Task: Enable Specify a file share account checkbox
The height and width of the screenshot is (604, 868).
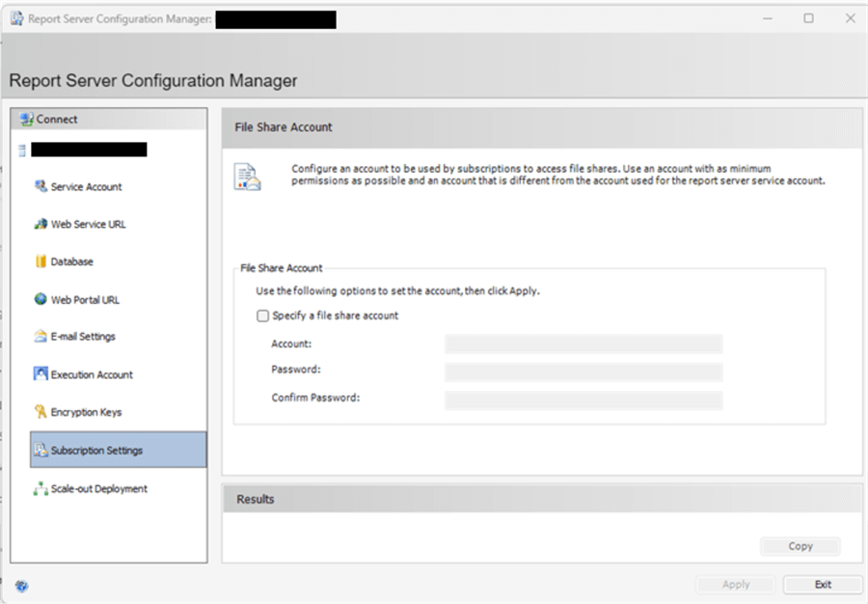Action: click(262, 316)
